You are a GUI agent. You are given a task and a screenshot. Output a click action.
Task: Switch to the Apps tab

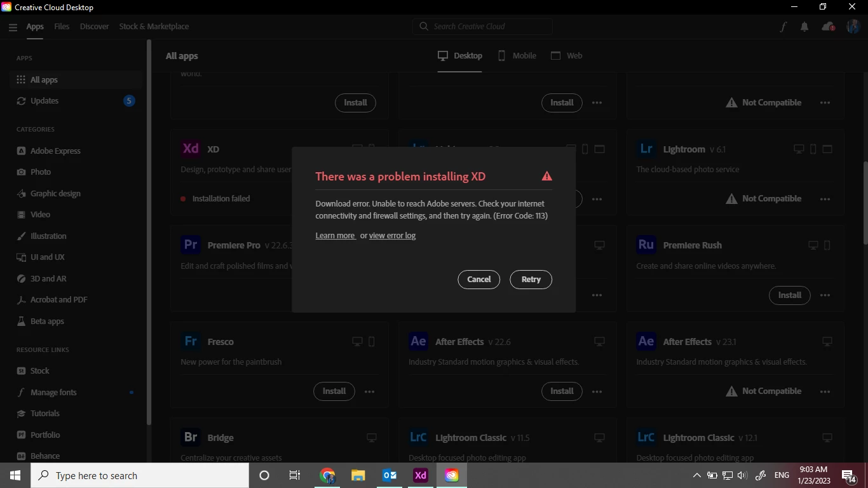[x=35, y=27]
